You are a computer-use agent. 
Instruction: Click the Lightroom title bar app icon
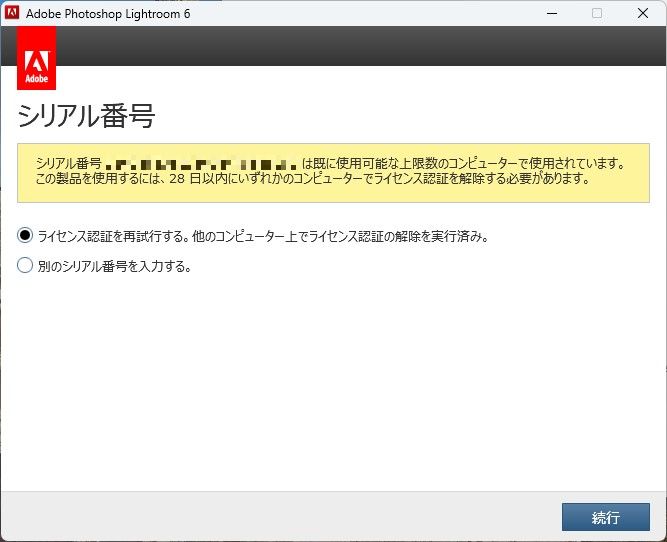(11, 13)
